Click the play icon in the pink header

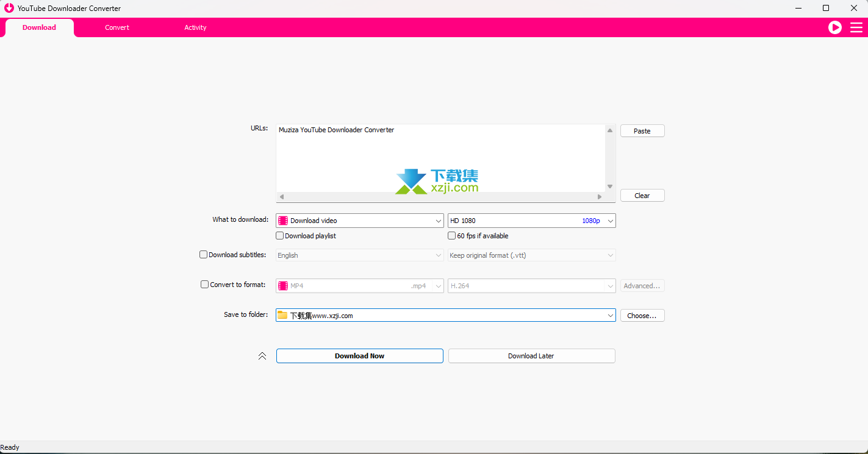click(x=834, y=27)
